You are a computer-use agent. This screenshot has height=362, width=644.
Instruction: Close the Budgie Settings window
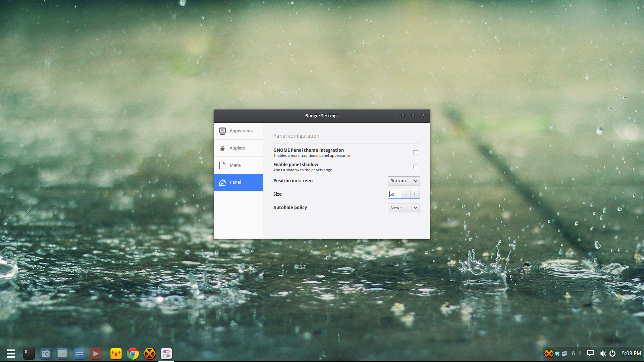click(424, 116)
